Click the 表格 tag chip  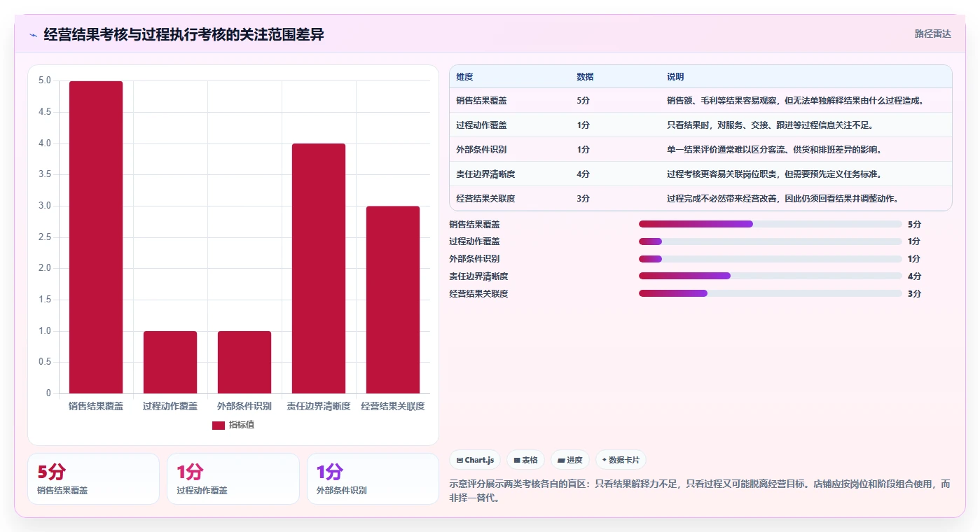(x=525, y=460)
